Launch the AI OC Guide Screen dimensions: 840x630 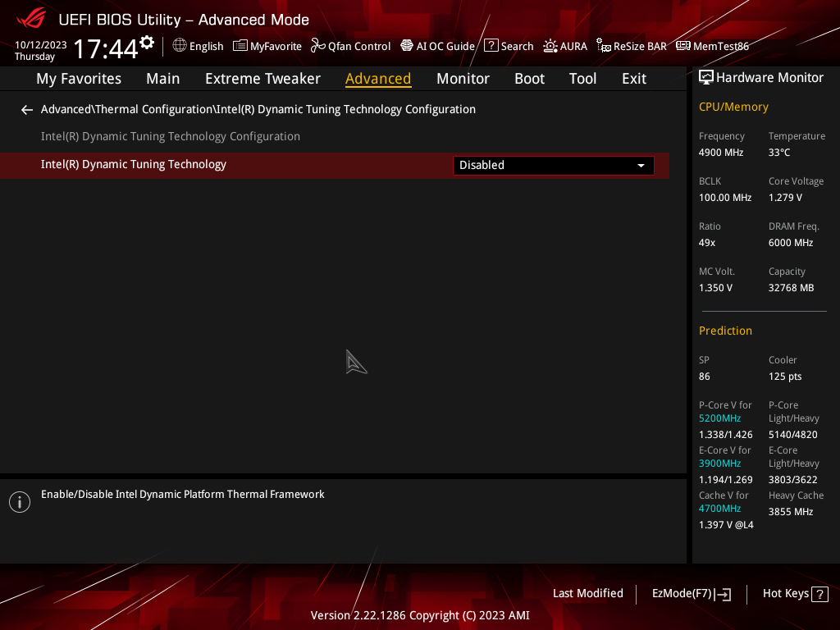437,46
